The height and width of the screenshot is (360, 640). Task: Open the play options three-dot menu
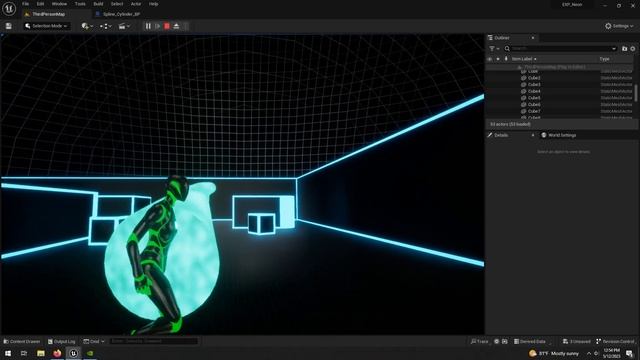coord(186,26)
